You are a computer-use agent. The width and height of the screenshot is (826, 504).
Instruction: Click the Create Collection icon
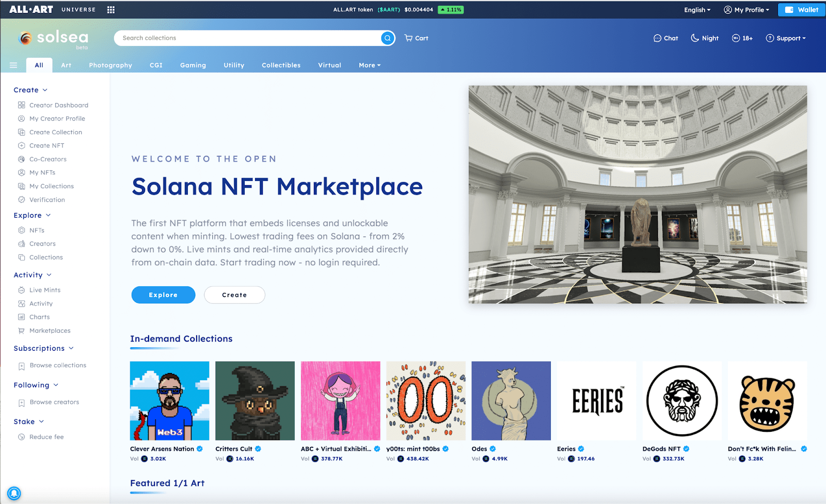(x=22, y=132)
